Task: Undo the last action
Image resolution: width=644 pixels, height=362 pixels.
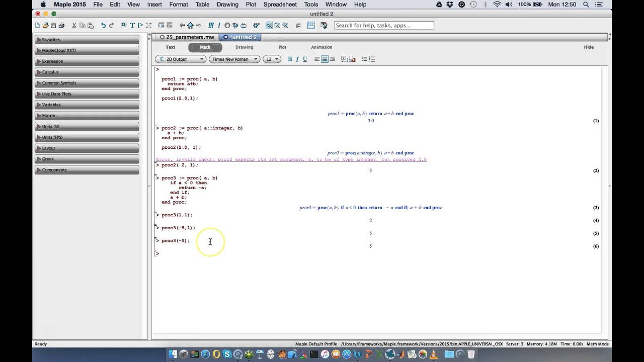Action: (103, 25)
